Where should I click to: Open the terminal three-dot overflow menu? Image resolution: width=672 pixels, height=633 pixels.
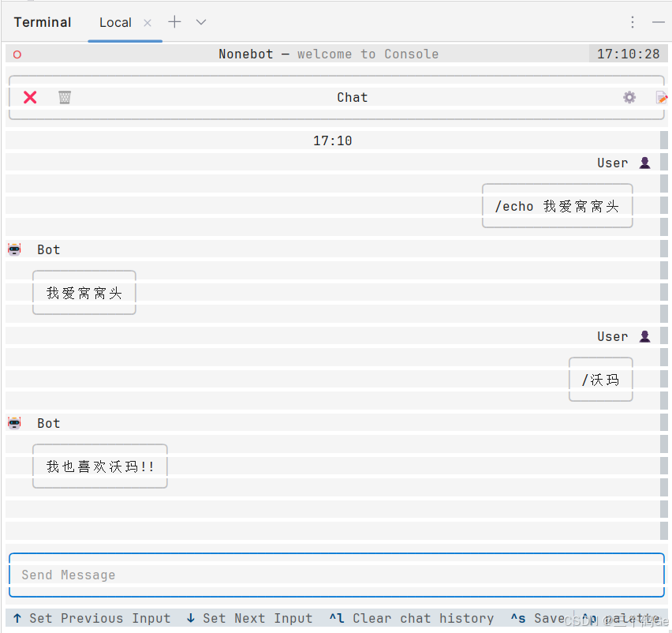tap(633, 22)
